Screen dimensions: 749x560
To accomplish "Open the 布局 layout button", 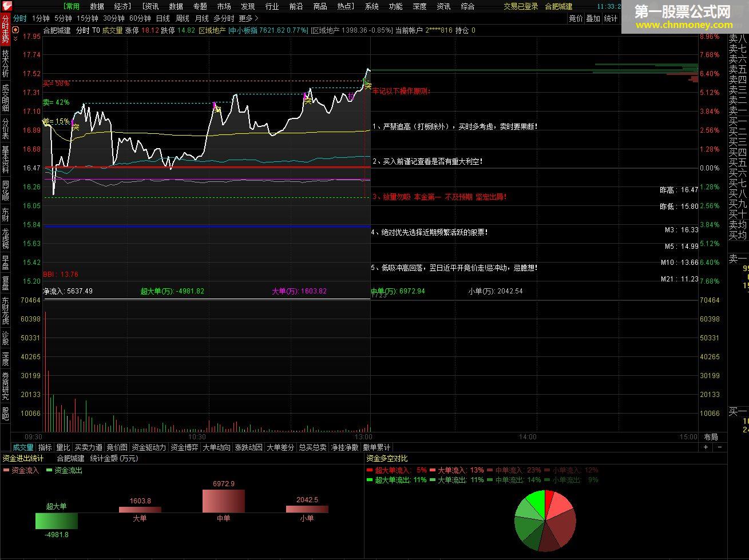I will pos(711,437).
